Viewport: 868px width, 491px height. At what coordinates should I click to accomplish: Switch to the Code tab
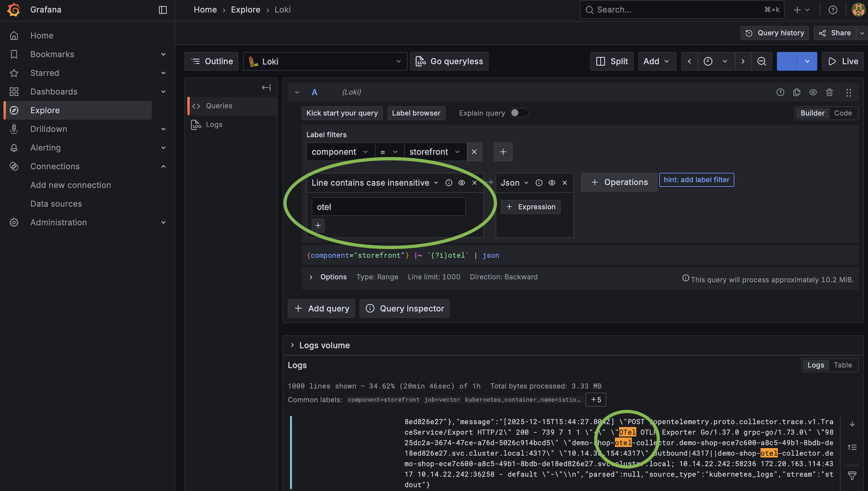[x=843, y=113]
